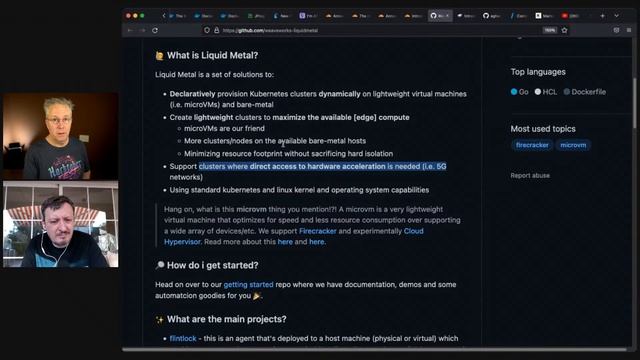Click the first 'here' link
640x360 pixels.
(285, 242)
